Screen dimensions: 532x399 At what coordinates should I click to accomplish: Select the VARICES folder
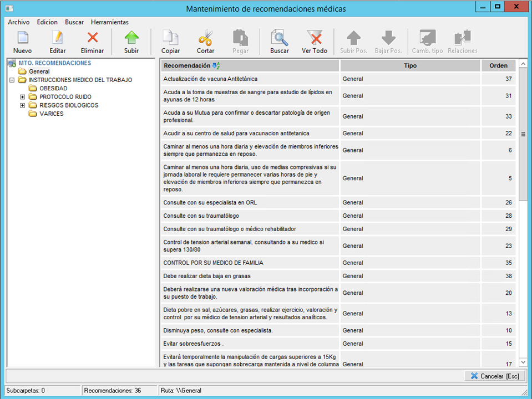click(52, 114)
